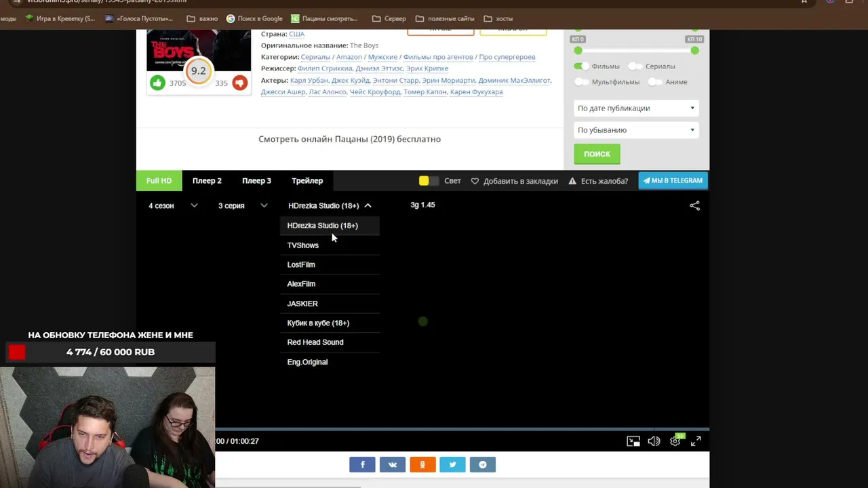
Task: Click the green ПОИСК search button
Action: tap(597, 154)
